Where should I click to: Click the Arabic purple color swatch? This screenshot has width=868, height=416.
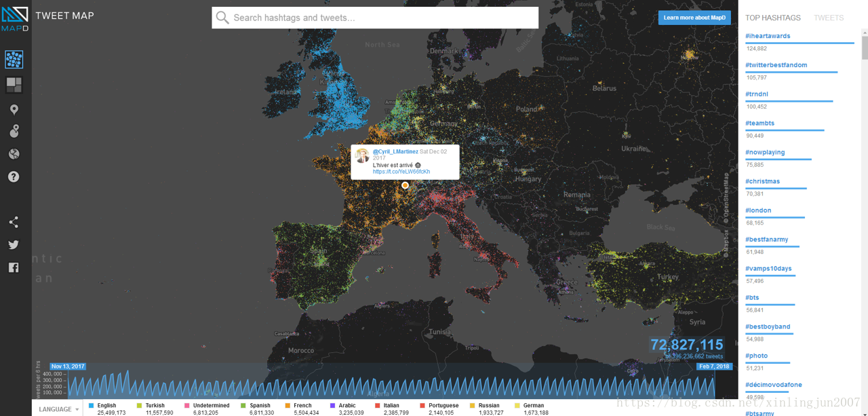coord(332,406)
